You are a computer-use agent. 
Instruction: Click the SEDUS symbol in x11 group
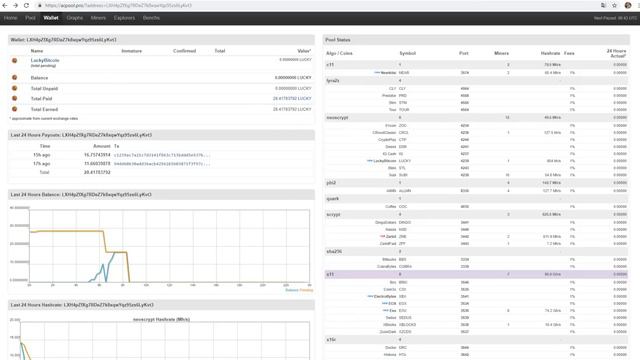point(405,318)
